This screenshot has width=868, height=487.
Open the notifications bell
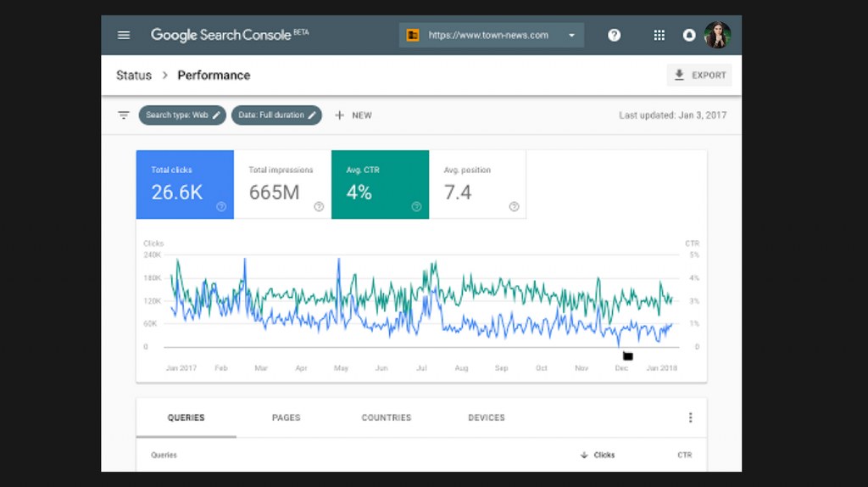[688, 35]
